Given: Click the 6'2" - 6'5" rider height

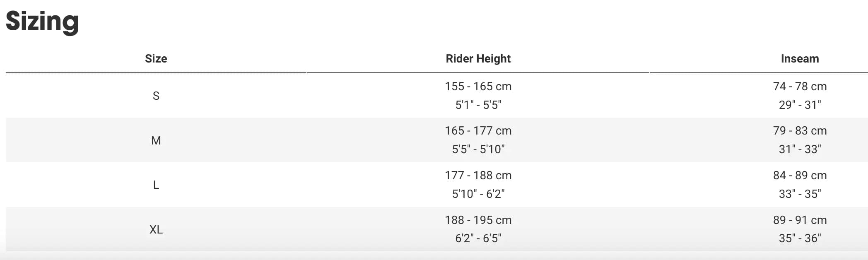Looking at the screenshot, I should (x=478, y=238).
